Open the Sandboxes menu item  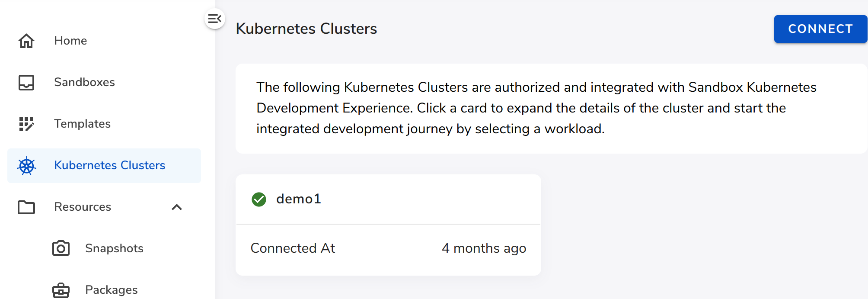tap(104, 82)
